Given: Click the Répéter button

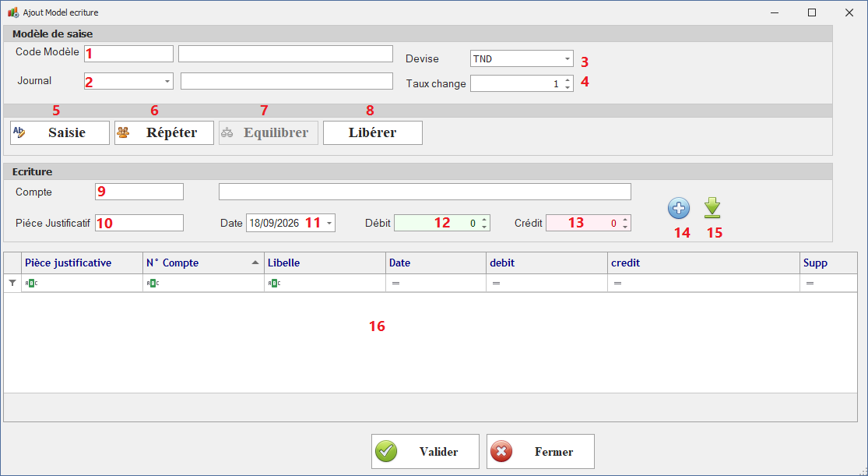Looking at the screenshot, I should click(164, 133).
